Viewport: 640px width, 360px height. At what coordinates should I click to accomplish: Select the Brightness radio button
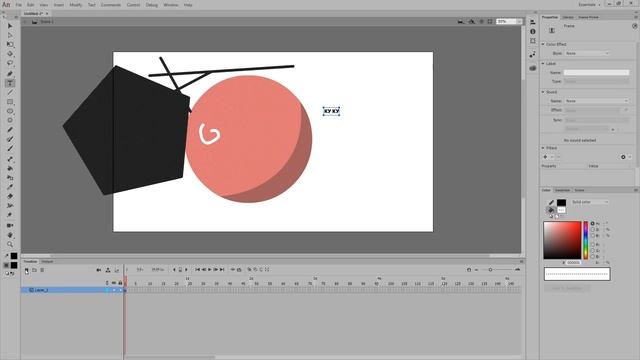593,236
